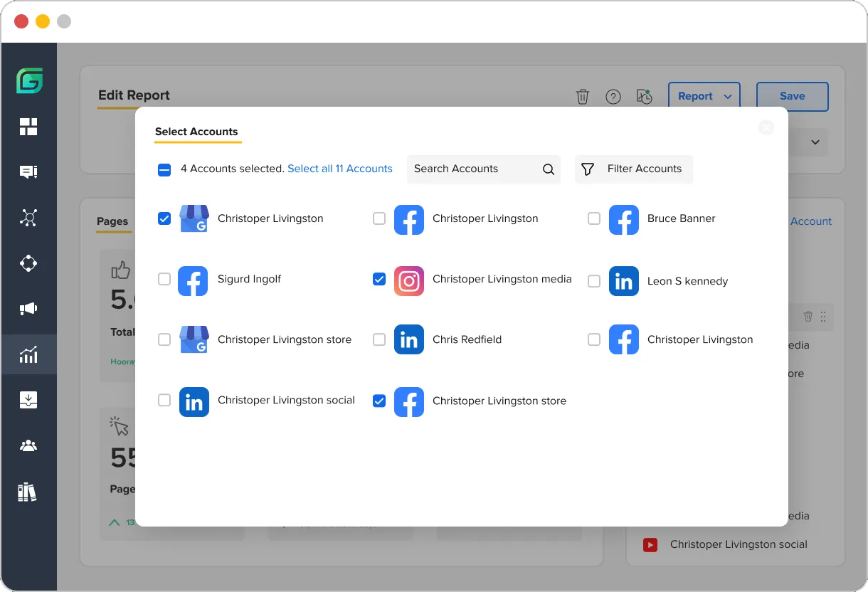
Task: Click the search magnifier icon
Action: 548,169
